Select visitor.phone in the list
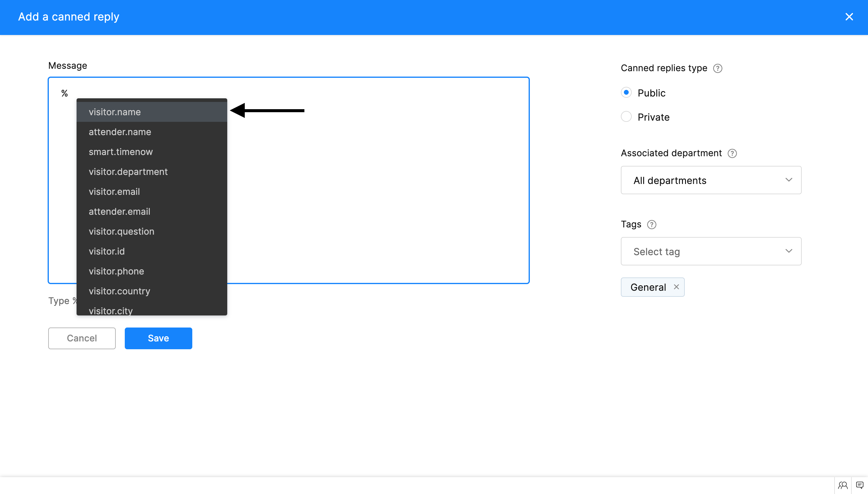This screenshot has width=868, height=494. coord(116,271)
